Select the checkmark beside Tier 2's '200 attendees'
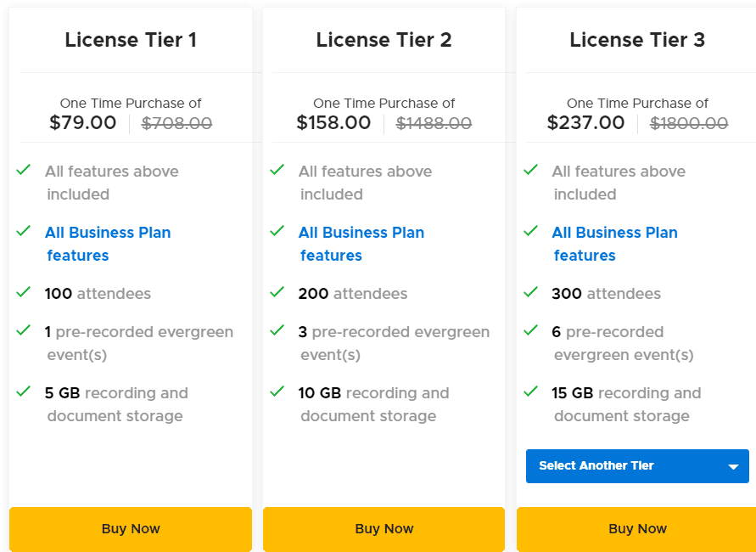Image resolution: width=756 pixels, height=552 pixels. (x=277, y=292)
